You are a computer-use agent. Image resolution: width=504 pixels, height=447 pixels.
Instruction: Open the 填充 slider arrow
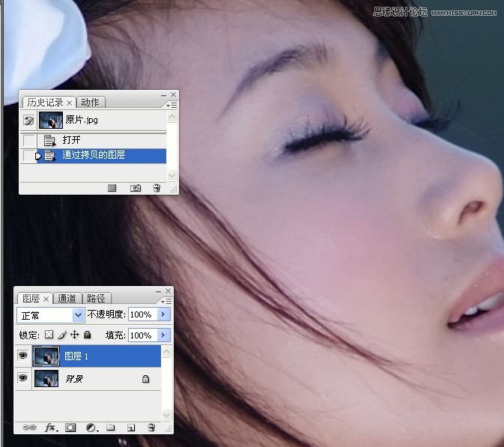tap(163, 335)
